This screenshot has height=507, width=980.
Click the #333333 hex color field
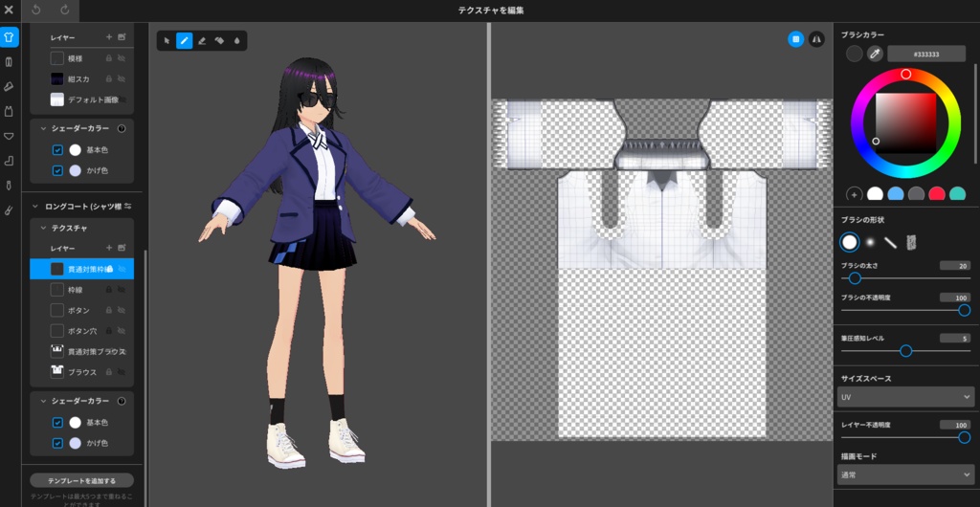pos(926,55)
